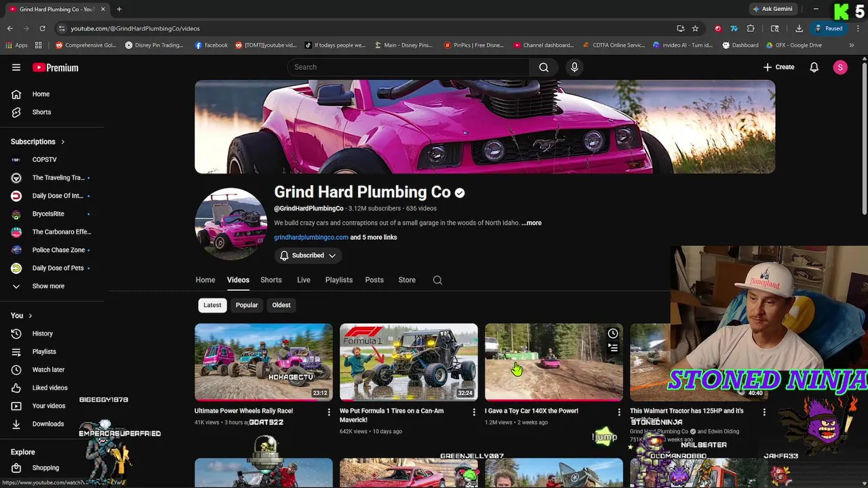Switch to channel Home tab
Viewport: 868px width, 488px height.
click(205, 280)
